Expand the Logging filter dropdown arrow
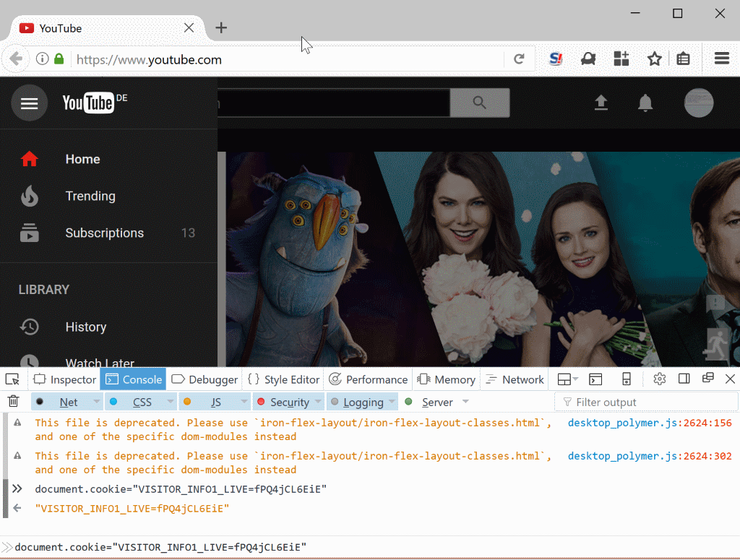Screen dimensions: 740x560 click(392, 402)
